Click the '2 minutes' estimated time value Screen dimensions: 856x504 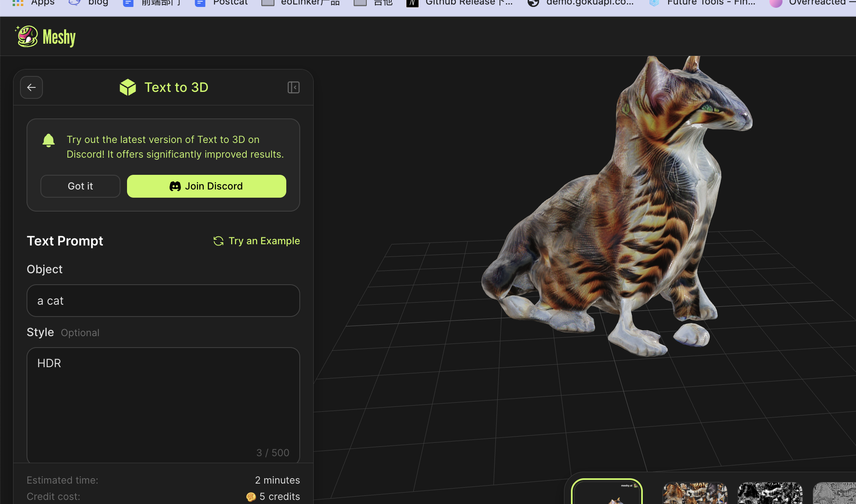pos(277,480)
